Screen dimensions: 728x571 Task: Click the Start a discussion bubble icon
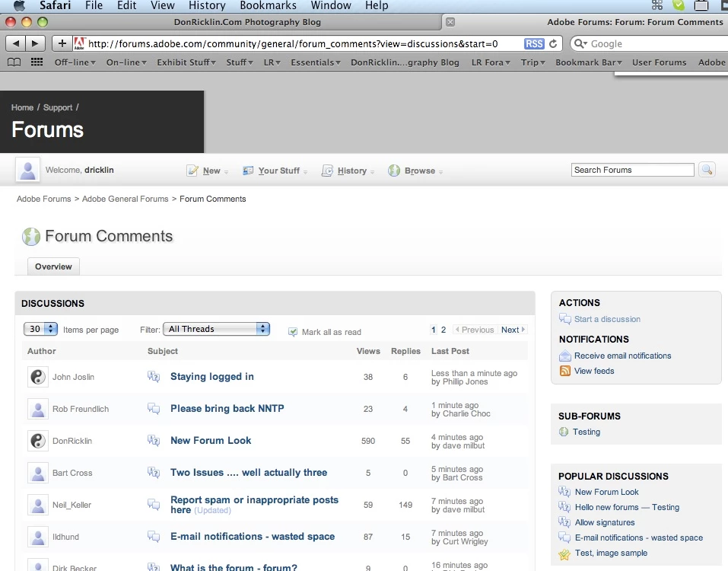coord(564,319)
